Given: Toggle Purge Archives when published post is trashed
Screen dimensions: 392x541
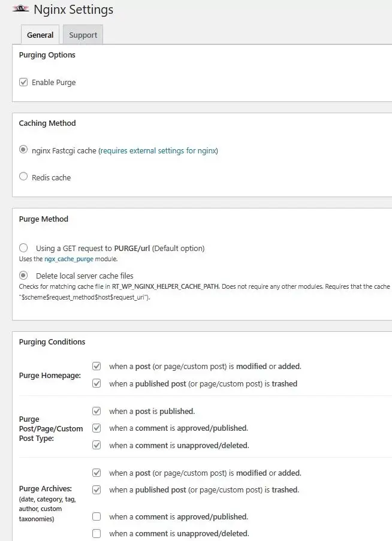Looking at the screenshot, I should (x=97, y=489).
